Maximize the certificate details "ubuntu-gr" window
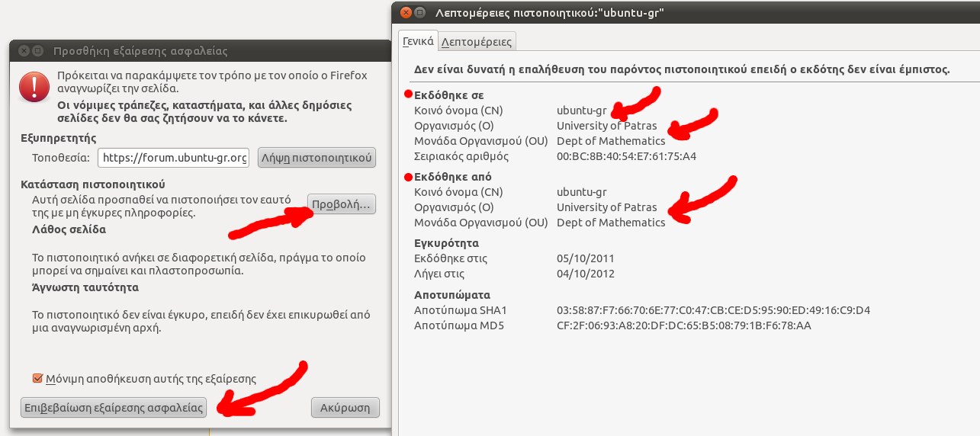Image resolution: width=980 pixels, height=436 pixels. [419, 12]
